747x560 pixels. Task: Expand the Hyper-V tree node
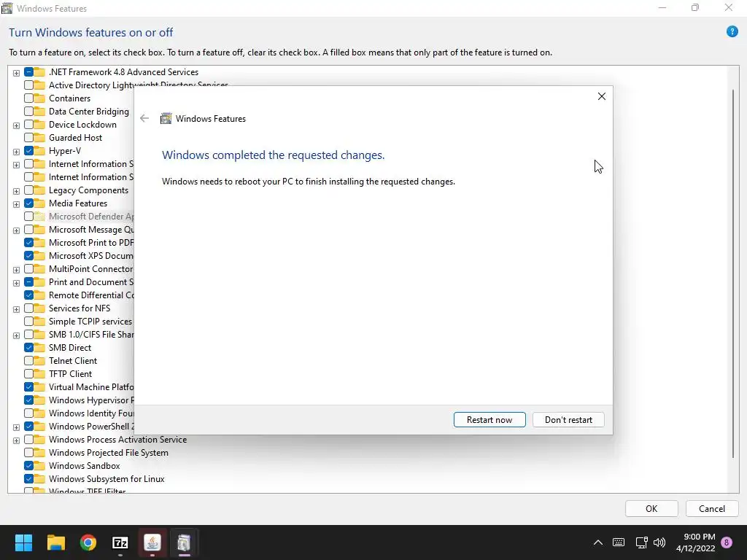click(16, 152)
